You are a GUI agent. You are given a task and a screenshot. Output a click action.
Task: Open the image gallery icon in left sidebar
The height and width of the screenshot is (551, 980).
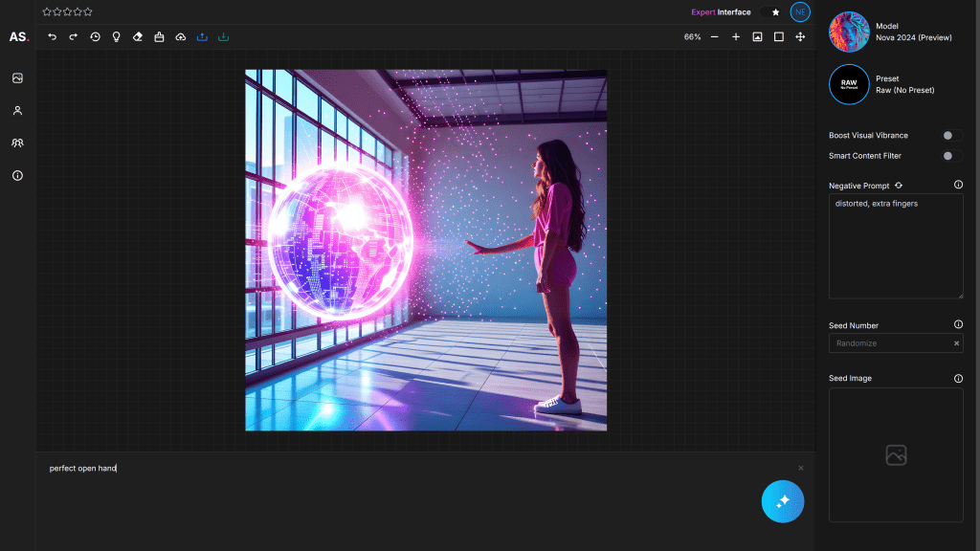pyautogui.click(x=16, y=78)
